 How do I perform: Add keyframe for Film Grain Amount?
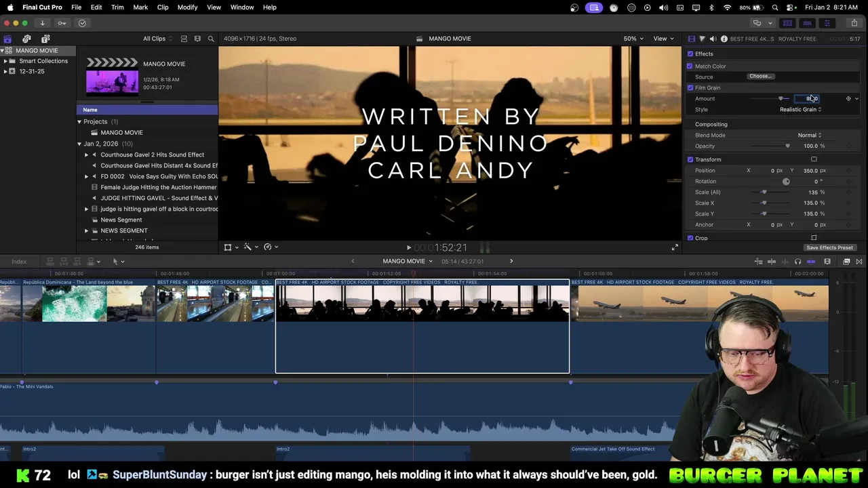click(848, 98)
